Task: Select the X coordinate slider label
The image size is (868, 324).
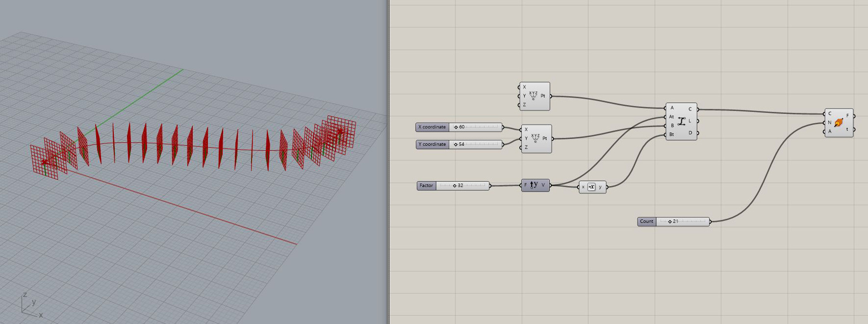Action: pyautogui.click(x=432, y=127)
